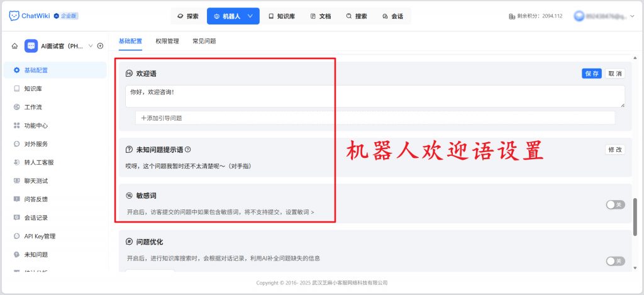Click the 搜索 magnifier icon in nav
This screenshot has height=295, width=644.
pos(348,16)
